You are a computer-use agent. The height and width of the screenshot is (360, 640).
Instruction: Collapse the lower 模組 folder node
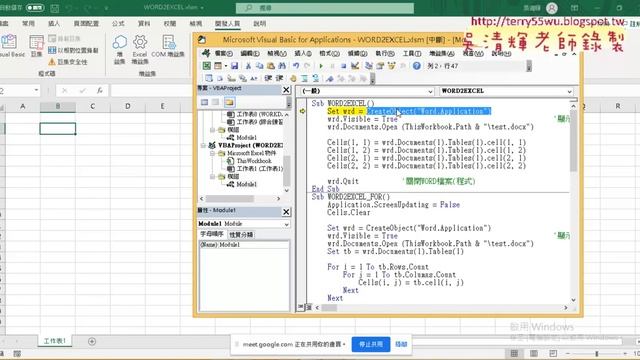pyautogui.click(x=212, y=177)
